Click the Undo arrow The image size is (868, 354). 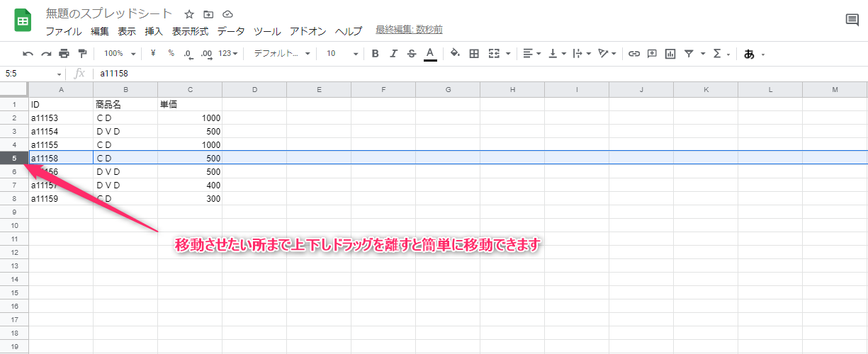point(28,53)
